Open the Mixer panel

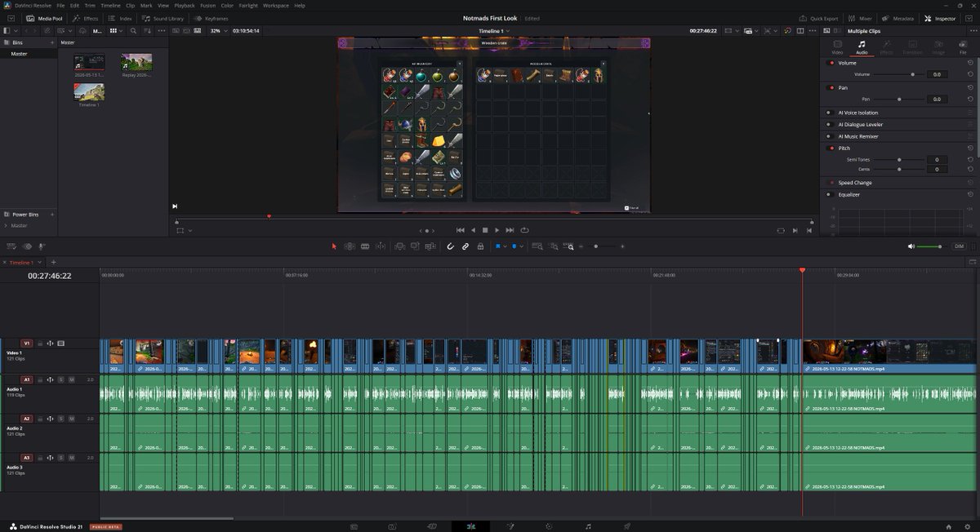coord(861,18)
